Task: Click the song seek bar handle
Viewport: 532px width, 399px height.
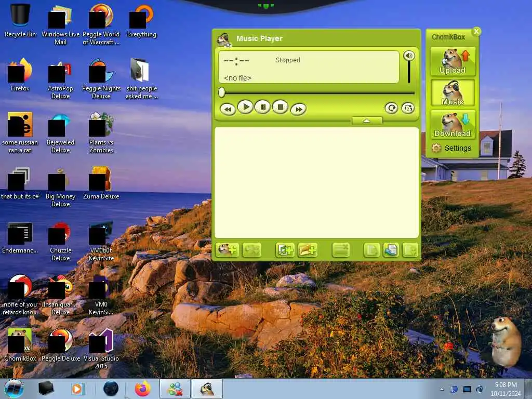Action: [221, 92]
